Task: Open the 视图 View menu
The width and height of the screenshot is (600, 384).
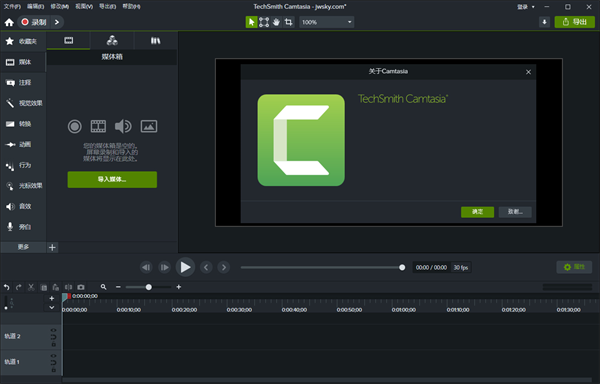Action: (84, 7)
